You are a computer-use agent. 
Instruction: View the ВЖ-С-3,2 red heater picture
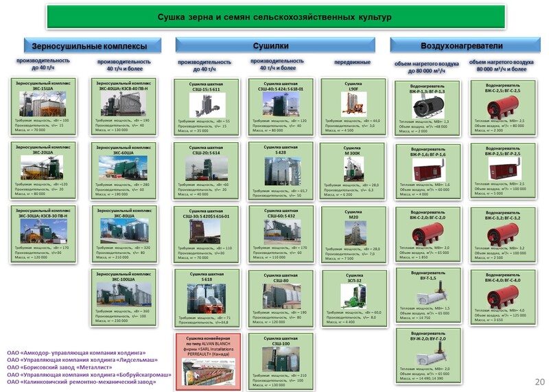pyautogui.click(x=503, y=233)
